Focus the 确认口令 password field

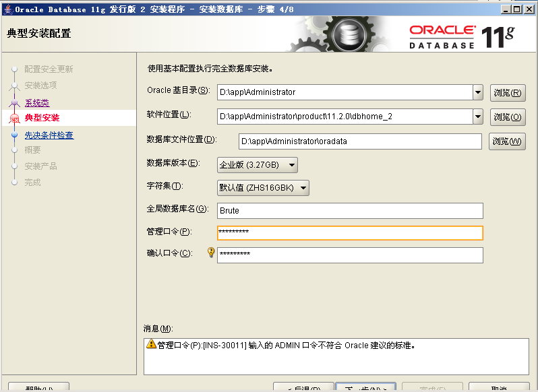click(x=350, y=255)
